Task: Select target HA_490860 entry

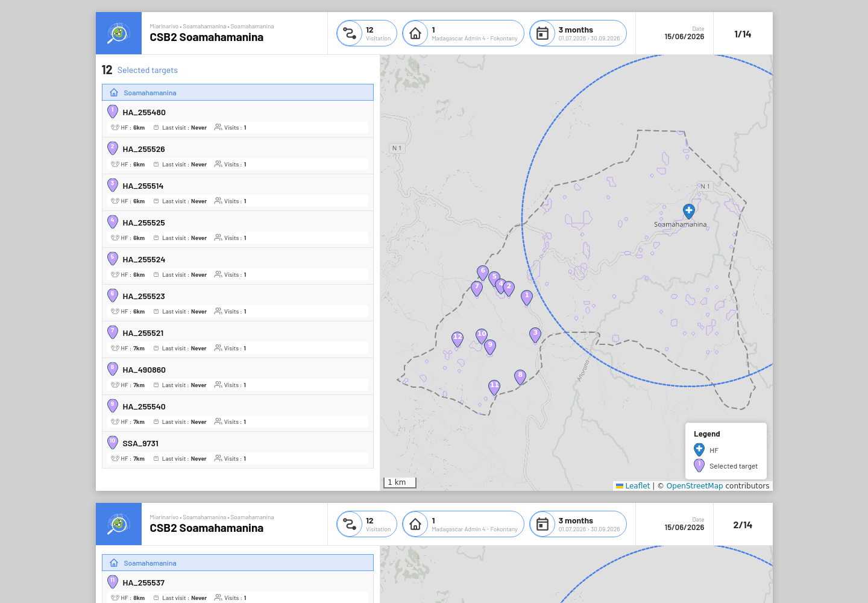Action: click(x=237, y=376)
